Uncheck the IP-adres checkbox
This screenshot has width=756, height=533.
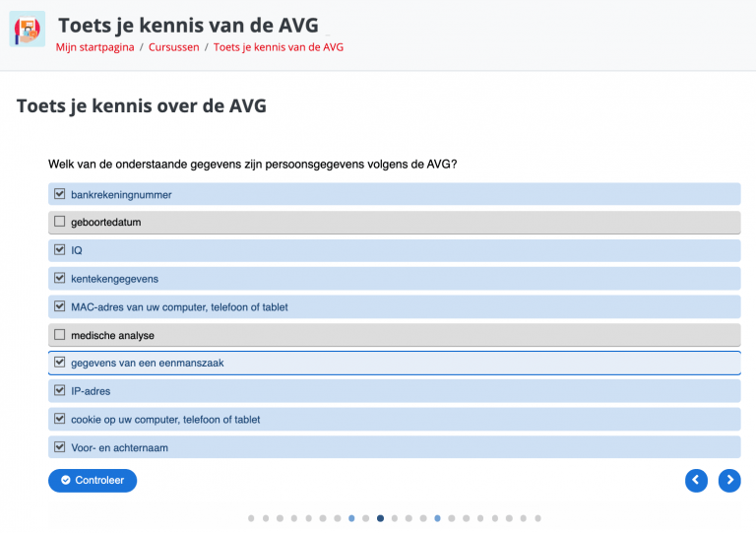click(x=60, y=390)
